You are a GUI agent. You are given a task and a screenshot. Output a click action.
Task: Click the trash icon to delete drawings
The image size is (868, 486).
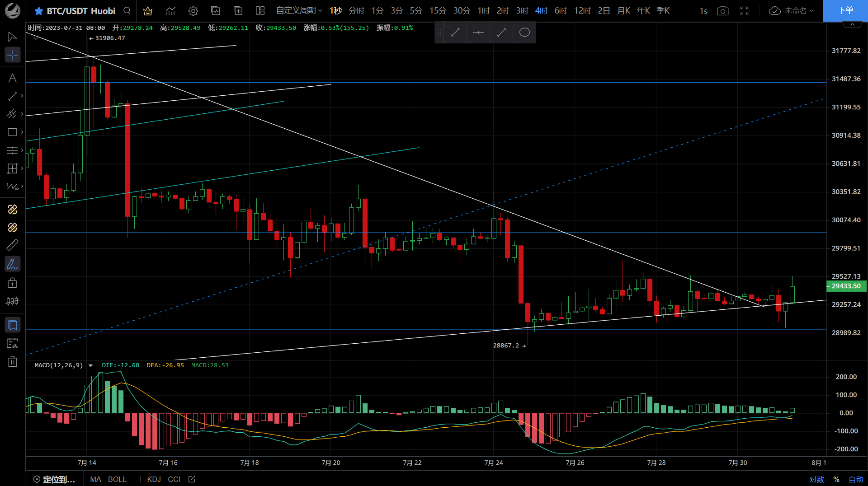(12, 361)
